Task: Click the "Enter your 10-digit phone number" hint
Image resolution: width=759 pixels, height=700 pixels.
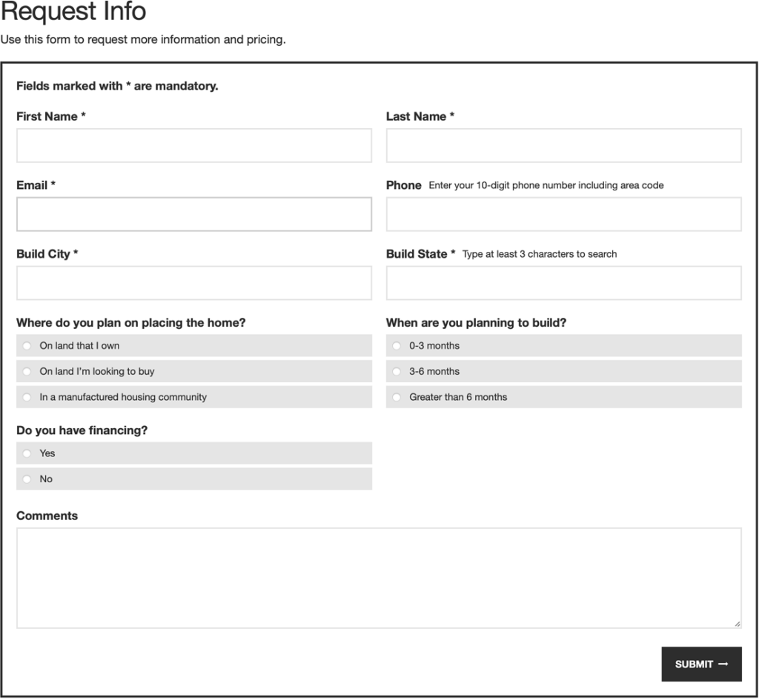Action: coord(546,186)
